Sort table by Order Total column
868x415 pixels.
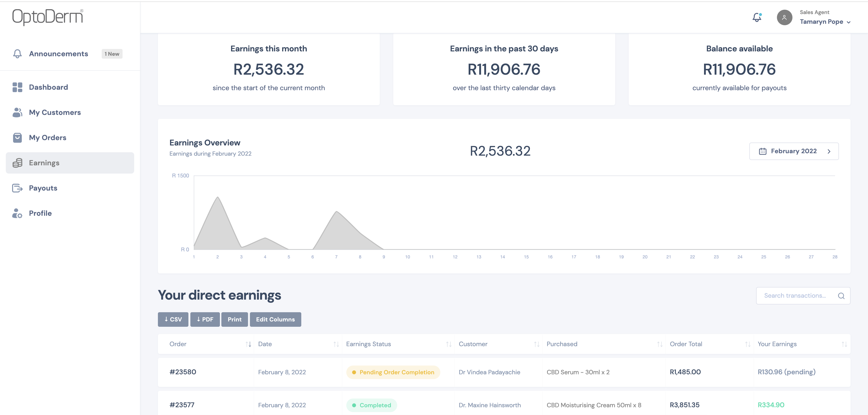point(710,344)
